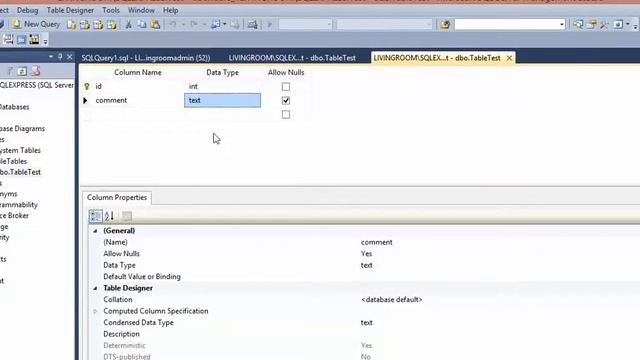Open the Tools menu
The height and width of the screenshot is (360, 640).
(111, 10)
